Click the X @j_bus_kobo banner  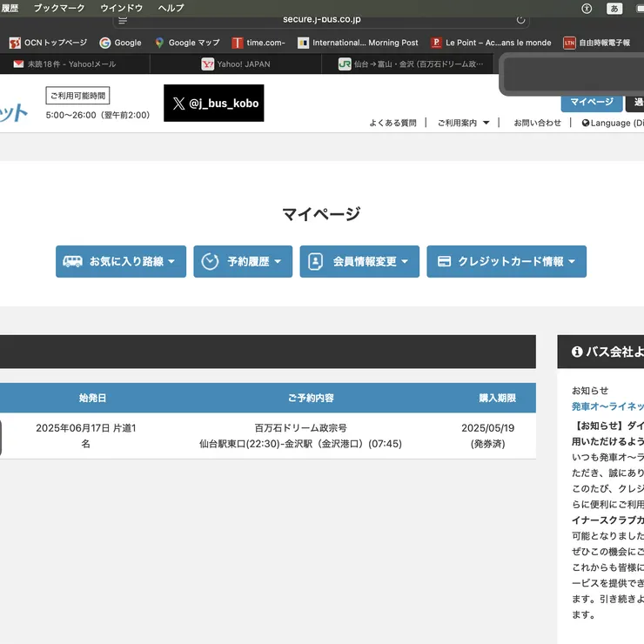tap(213, 104)
